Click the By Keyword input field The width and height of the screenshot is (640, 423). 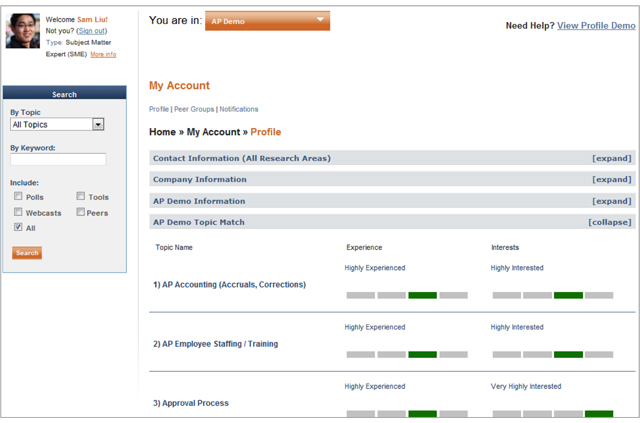(58, 159)
